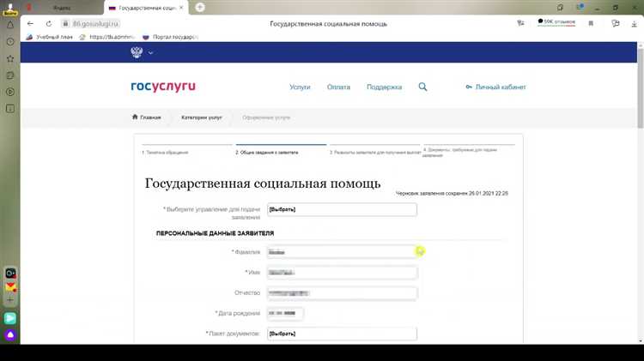Switch to the Яндекс browser tab
This screenshot has height=361, width=644.
62,8
